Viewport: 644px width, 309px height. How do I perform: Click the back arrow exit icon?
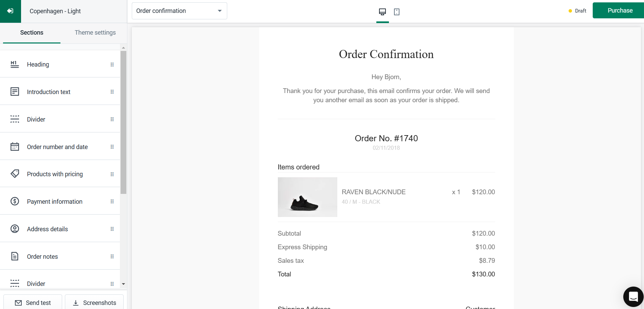(10, 11)
